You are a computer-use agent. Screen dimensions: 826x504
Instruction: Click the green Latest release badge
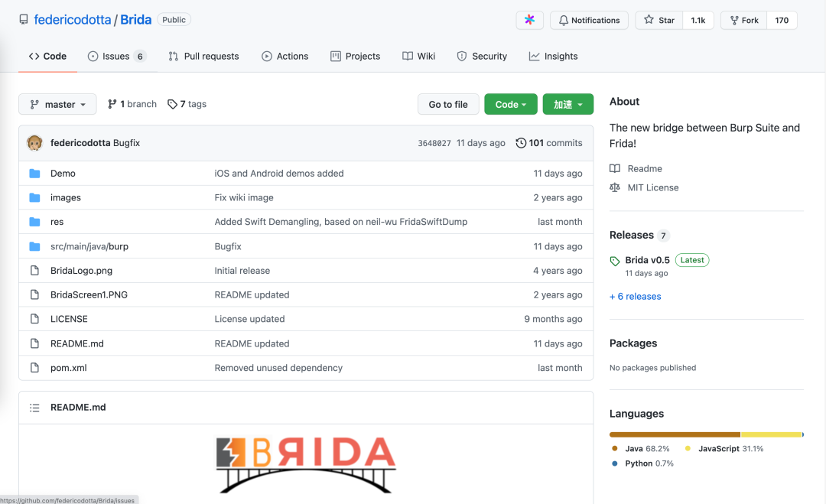pos(692,260)
